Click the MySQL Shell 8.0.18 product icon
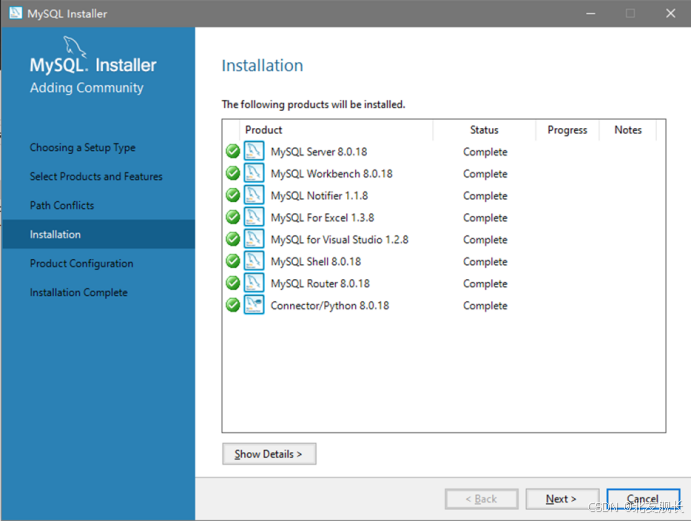The width and height of the screenshot is (692, 521). tap(254, 261)
